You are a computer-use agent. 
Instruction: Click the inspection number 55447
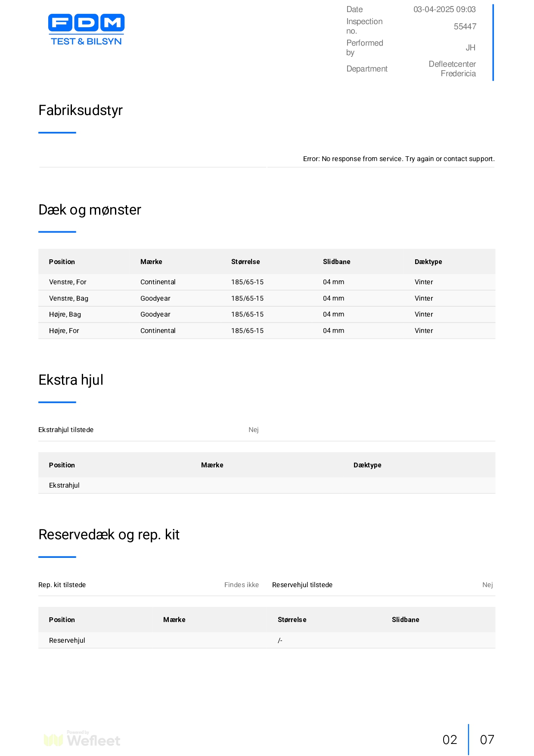(x=465, y=27)
